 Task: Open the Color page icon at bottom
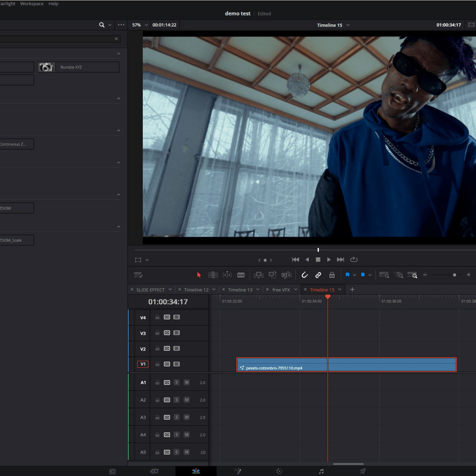tap(279, 471)
